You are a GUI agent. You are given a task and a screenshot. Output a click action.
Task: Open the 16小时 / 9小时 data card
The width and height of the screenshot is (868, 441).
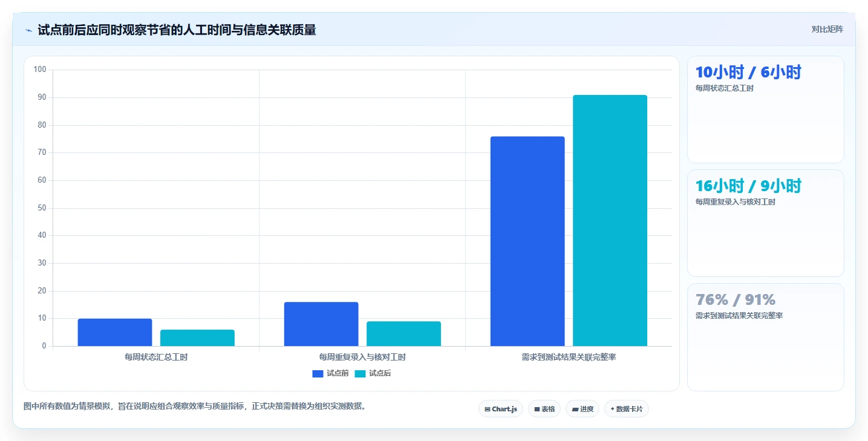click(x=766, y=223)
